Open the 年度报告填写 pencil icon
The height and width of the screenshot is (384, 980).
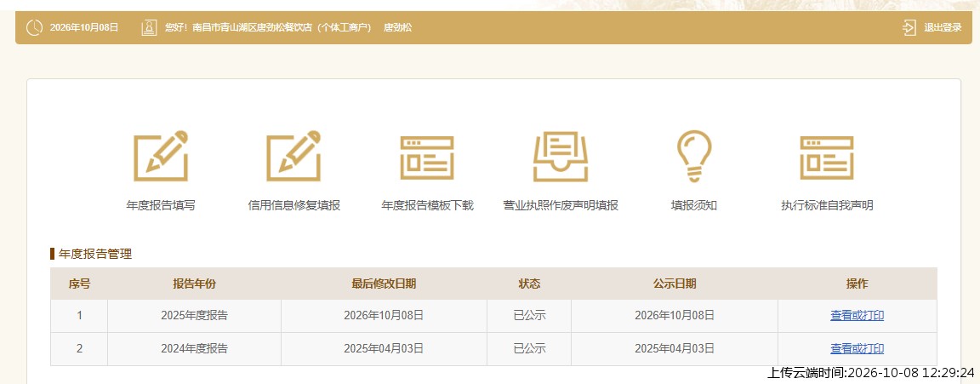161,156
